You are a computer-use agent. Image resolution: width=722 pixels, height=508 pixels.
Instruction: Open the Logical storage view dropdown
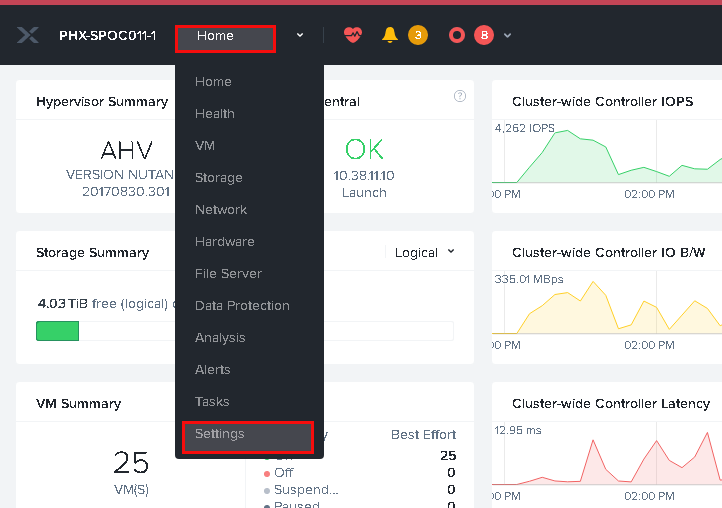pos(425,252)
